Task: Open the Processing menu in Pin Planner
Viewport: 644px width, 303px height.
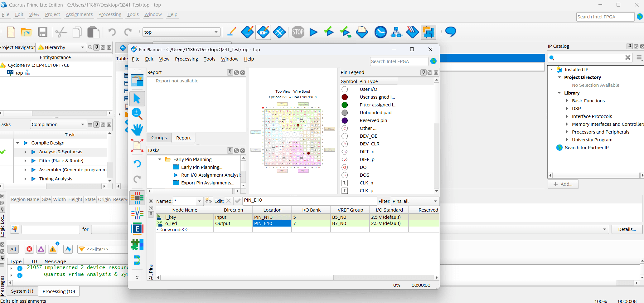Action: tap(186, 59)
